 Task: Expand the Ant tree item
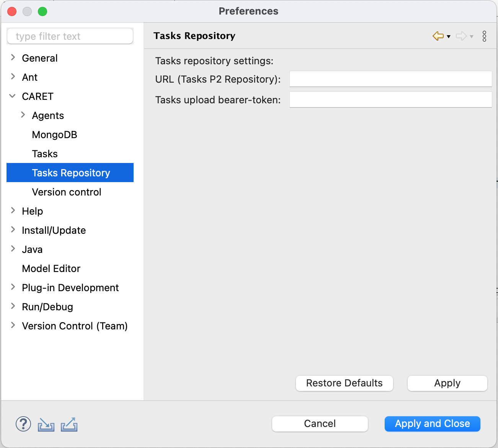tap(13, 77)
